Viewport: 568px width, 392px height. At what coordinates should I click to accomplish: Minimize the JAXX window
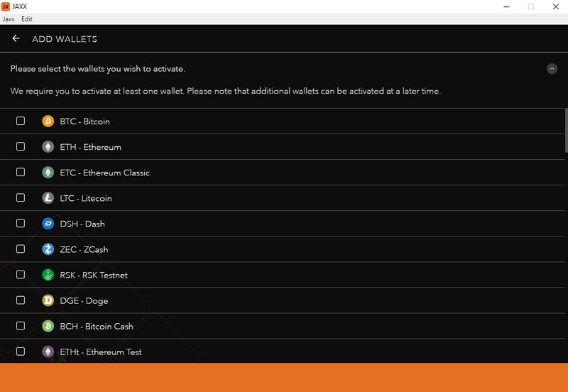[506, 6]
